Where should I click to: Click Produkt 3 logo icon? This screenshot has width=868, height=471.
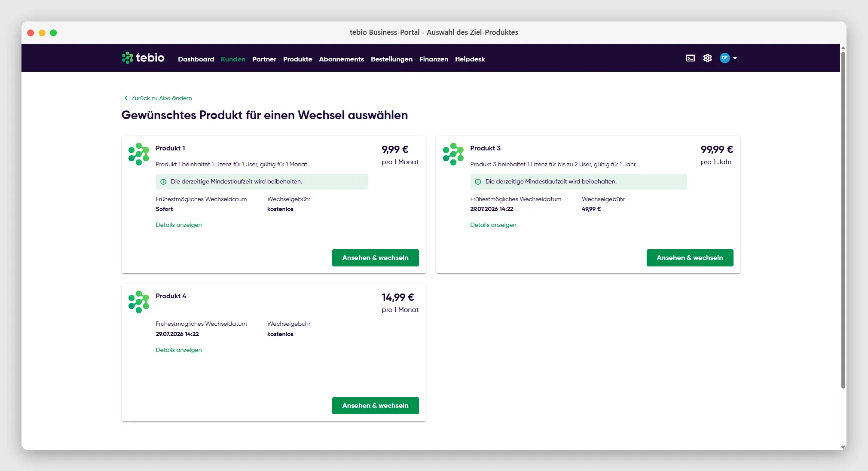click(x=453, y=154)
